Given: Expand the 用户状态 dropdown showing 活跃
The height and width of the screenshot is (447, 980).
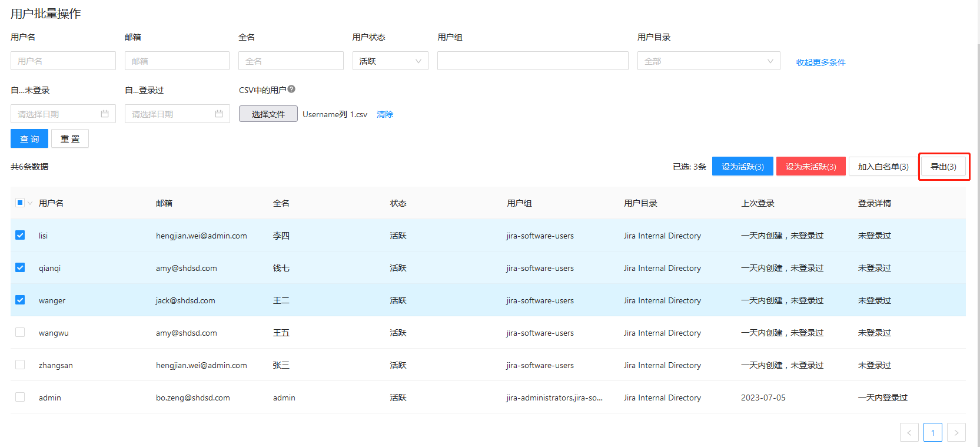Looking at the screenshot, I should 390,61.
